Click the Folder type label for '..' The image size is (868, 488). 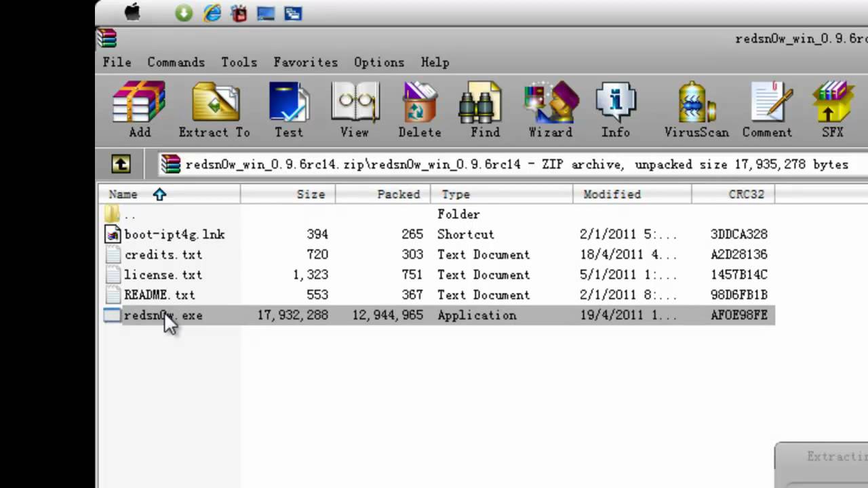click(458, 214)
